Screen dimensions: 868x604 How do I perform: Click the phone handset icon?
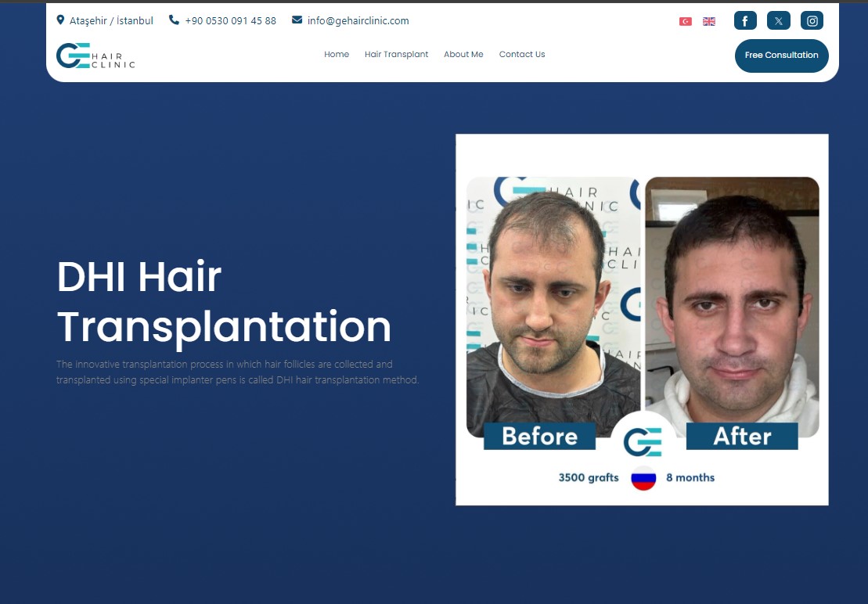174,20
